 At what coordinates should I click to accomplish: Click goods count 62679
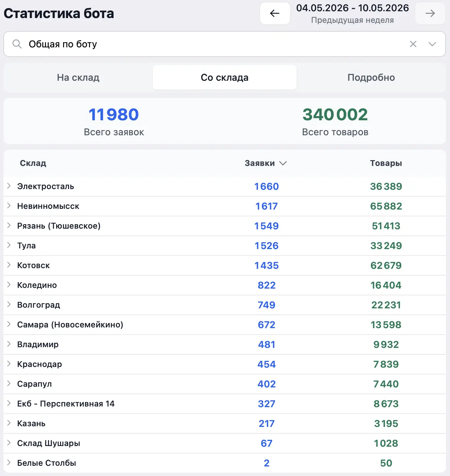point(386,265)
